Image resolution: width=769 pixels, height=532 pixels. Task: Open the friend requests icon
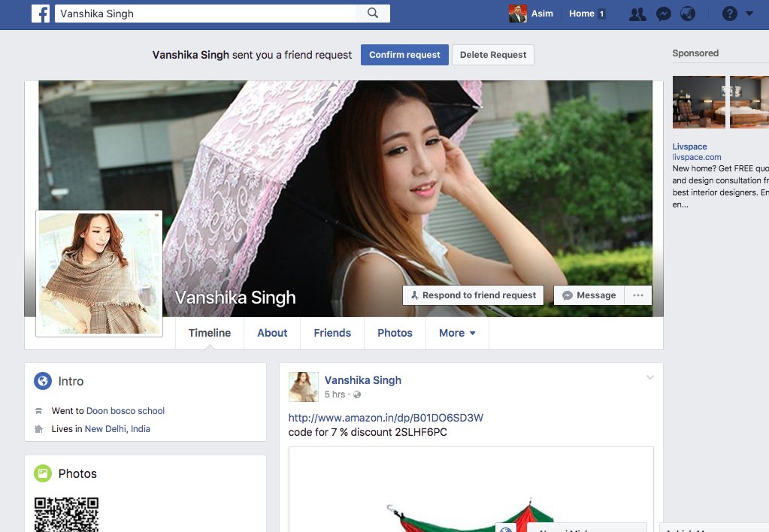637,14
